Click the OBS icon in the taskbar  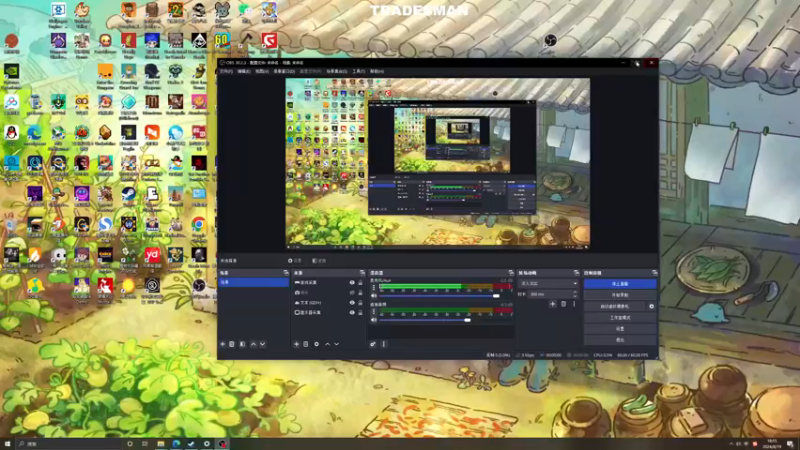click(222, 444)
